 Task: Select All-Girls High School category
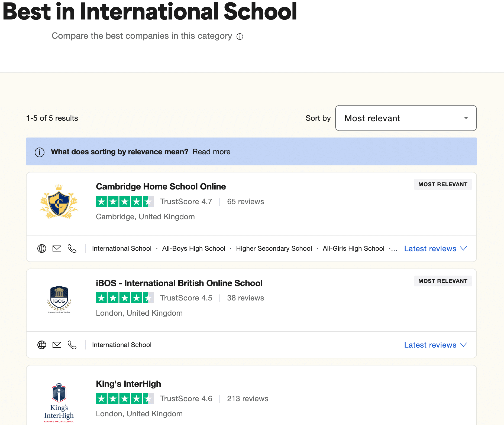[353, 249]
